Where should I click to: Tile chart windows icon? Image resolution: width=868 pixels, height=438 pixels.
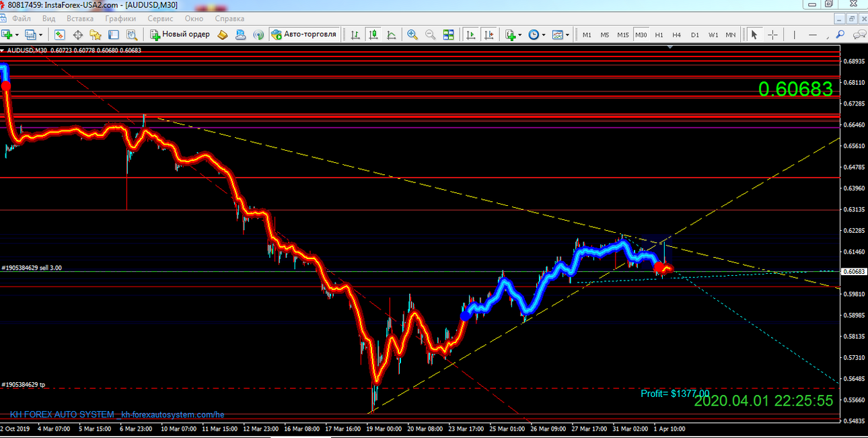[x=449, y=34]
